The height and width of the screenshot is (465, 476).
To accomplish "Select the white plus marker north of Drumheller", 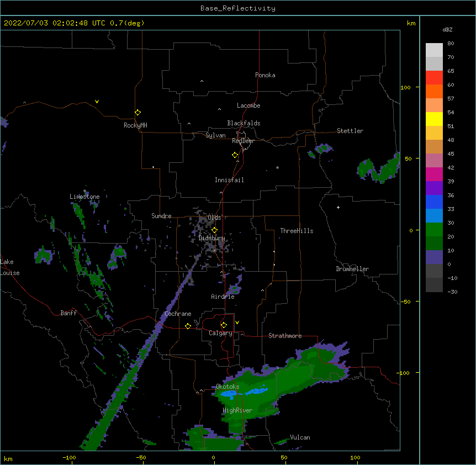I will [338, 207].
